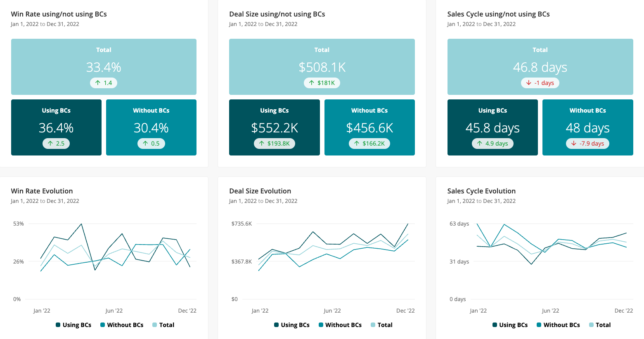Click light teal Total swatch in Deal Size legend
644x339 pixels.
[373, 325]
